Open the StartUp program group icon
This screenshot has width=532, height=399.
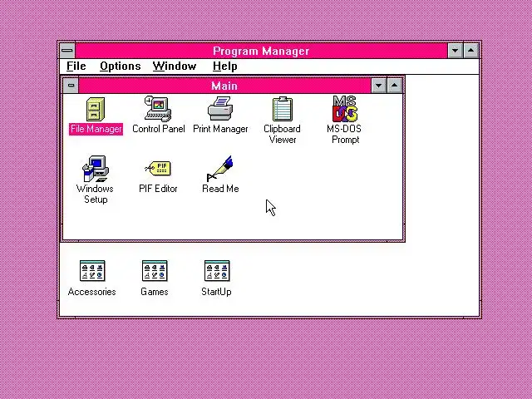click(x=217, y=271)
